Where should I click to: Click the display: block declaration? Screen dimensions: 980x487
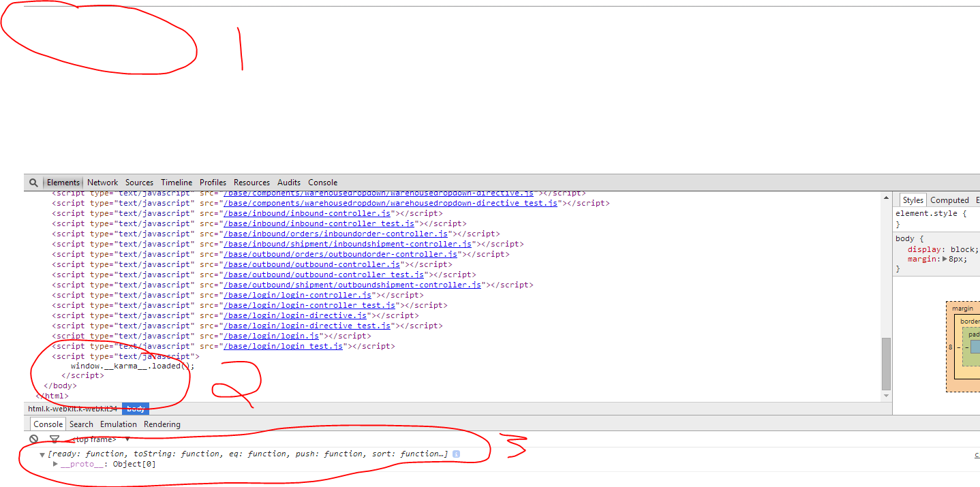(943, 249)
